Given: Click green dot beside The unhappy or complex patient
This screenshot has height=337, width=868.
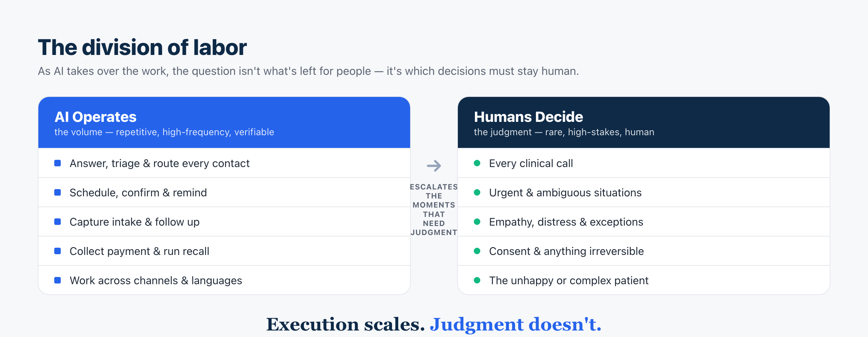Looking at the screenshot, I should [x=477, y=280].
